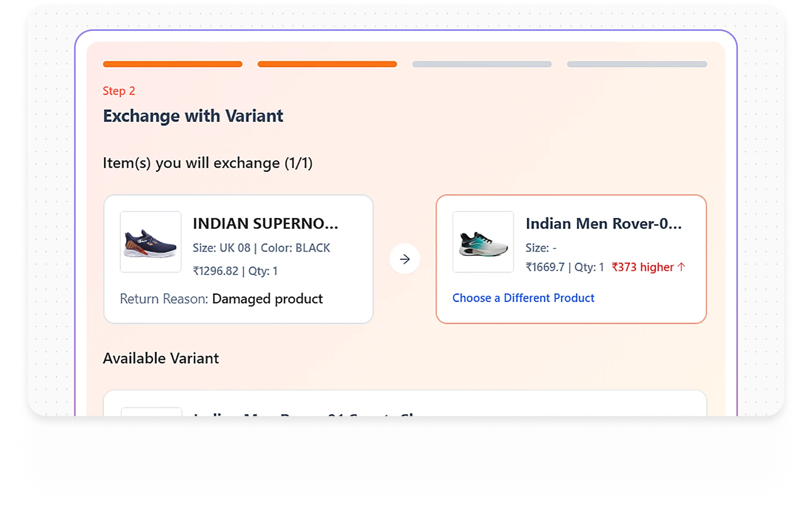812x515 pixels.
Task: Select the navy INDIAN SUPERNO shoe thumbnail
Action: [151, 242]
